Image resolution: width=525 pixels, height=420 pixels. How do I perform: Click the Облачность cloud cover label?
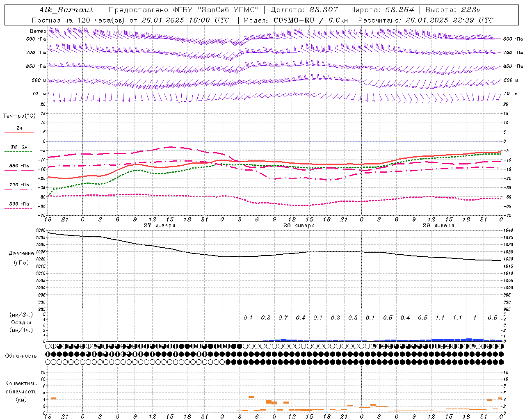21,356
